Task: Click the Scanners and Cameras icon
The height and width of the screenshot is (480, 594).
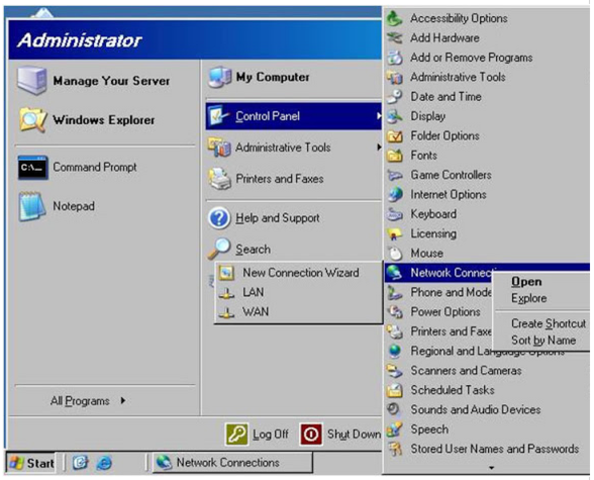Action: (394, 371)
